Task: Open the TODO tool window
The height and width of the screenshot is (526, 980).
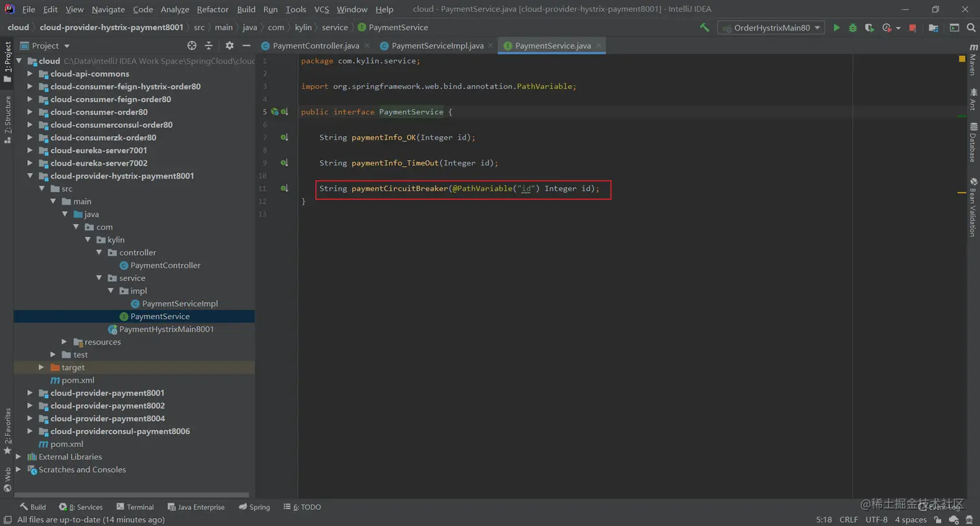Action: 303,507
